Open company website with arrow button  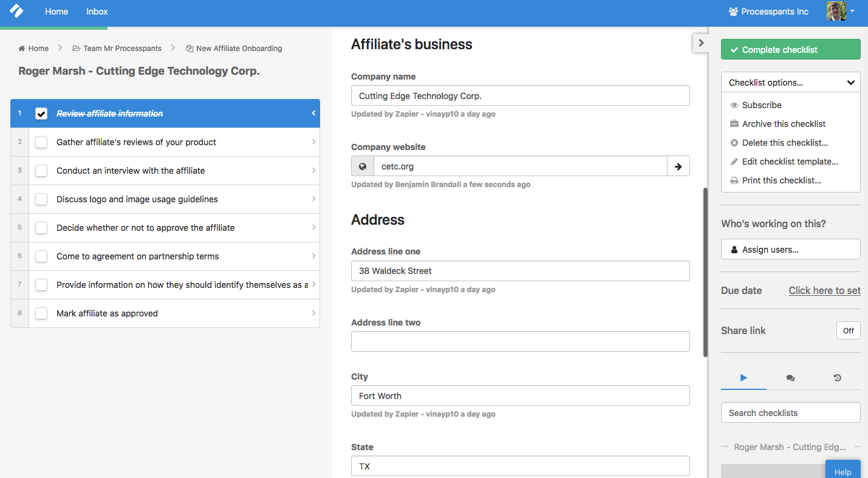tap(678, 166)
